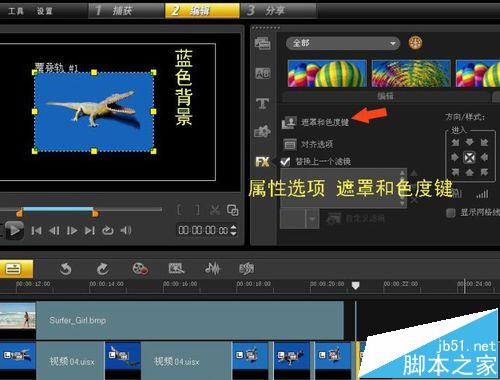This screenshot has width=500, height=380.
Task: Open the picture-with-pen icon in timeline toolbar
Action: point(176,268)
